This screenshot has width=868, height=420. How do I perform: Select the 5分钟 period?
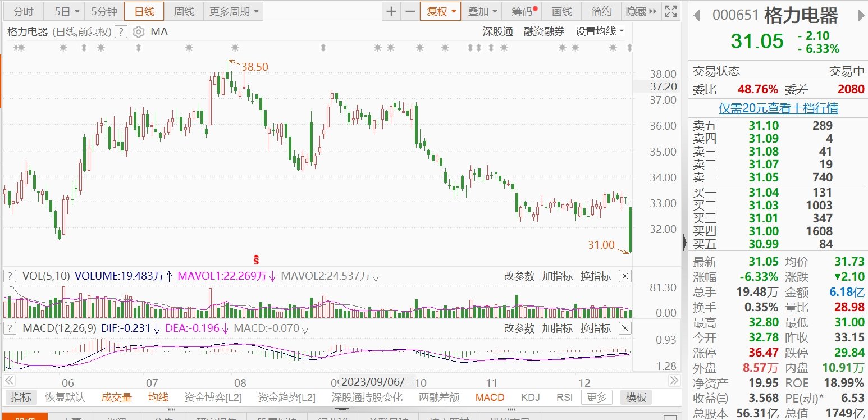104,11
